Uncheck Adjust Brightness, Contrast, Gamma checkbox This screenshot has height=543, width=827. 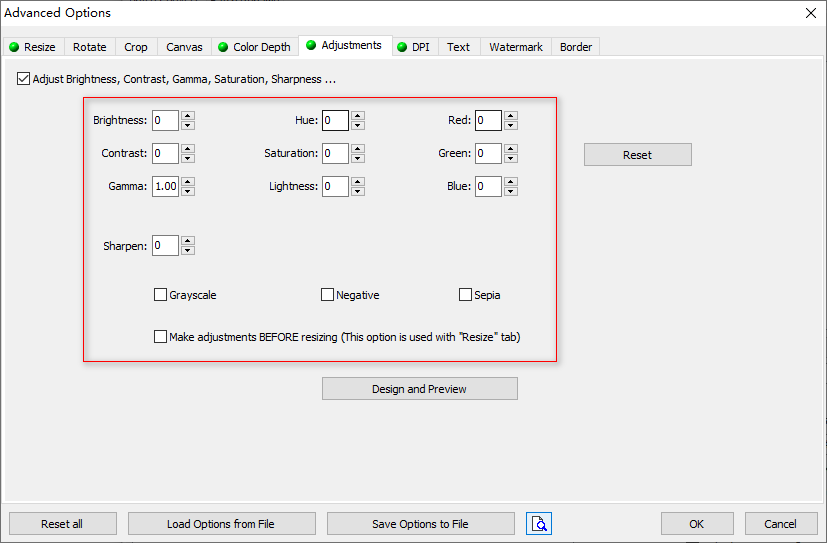coord(23,79)
